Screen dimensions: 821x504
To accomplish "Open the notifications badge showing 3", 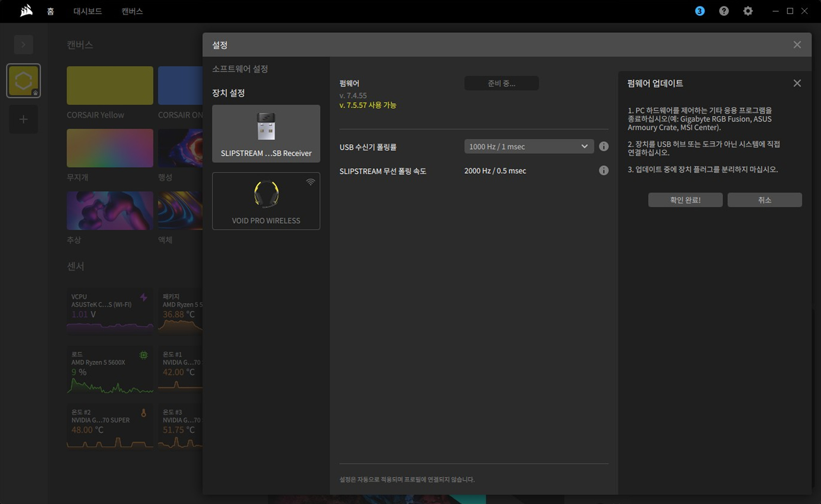I will click(x=700, y=11).
